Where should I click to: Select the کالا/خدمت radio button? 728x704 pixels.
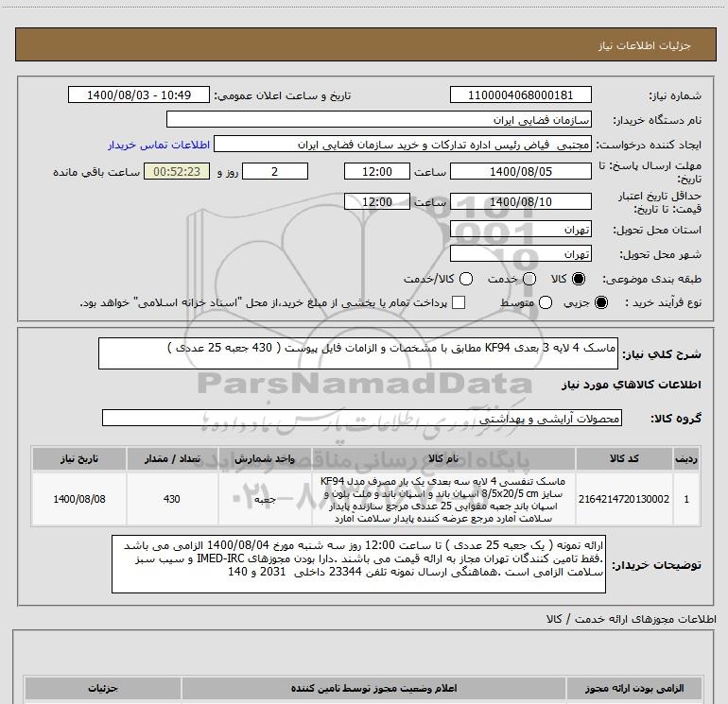466,279
